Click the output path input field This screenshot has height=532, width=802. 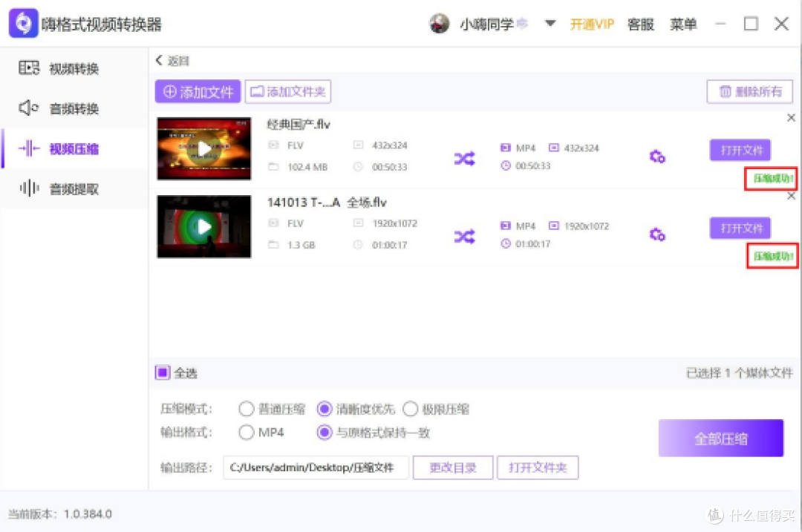(x=316, y=467)
